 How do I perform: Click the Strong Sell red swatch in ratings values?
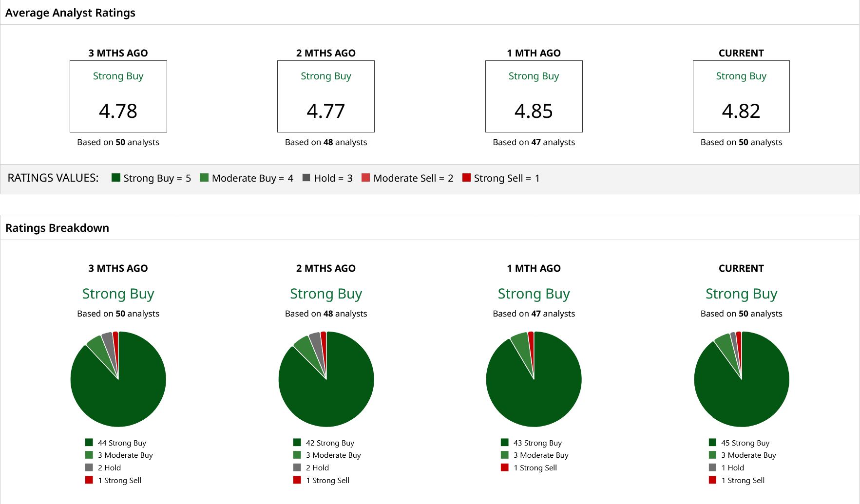click(466, 177)
